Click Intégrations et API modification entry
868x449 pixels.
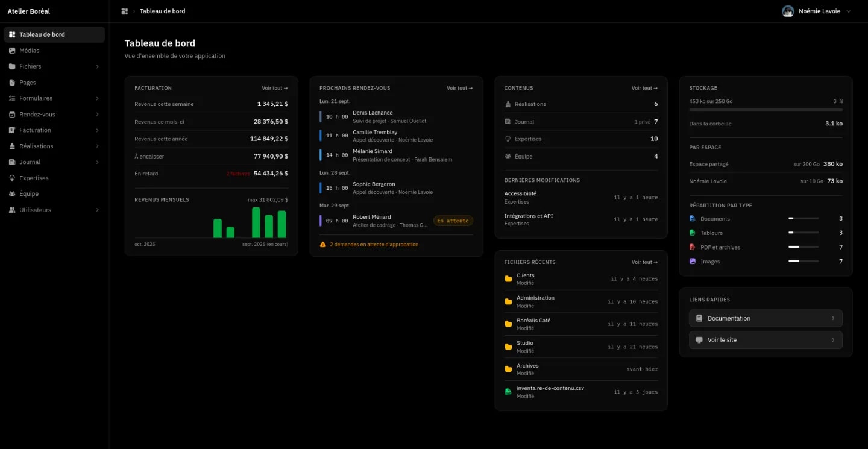[581, 219]
